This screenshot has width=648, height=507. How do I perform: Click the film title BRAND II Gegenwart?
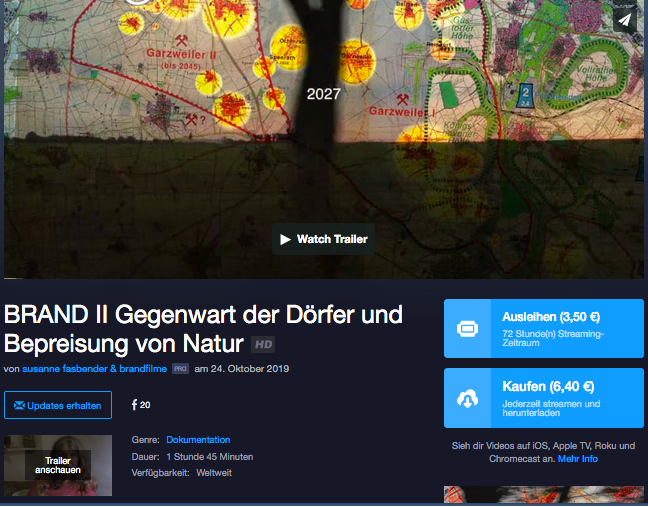203,329
